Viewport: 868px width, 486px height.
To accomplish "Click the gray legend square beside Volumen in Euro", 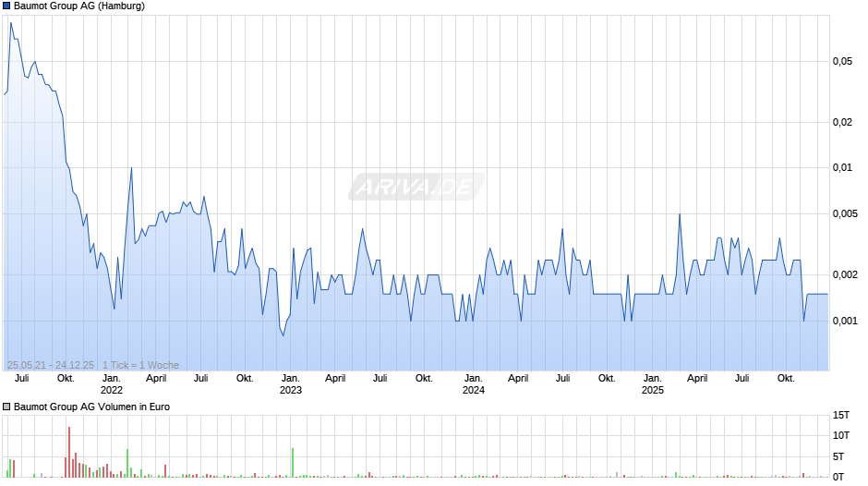I will point(6,407).
